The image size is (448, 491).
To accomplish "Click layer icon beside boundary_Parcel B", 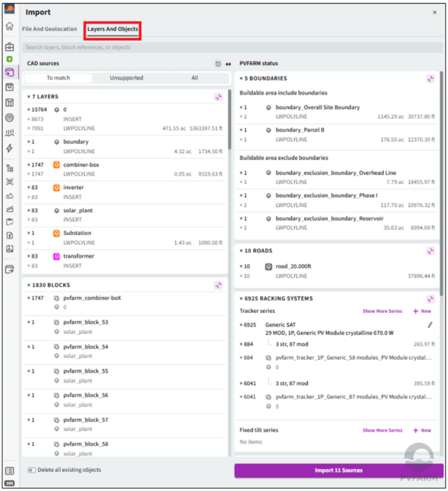I will click(x=268, y=130).
